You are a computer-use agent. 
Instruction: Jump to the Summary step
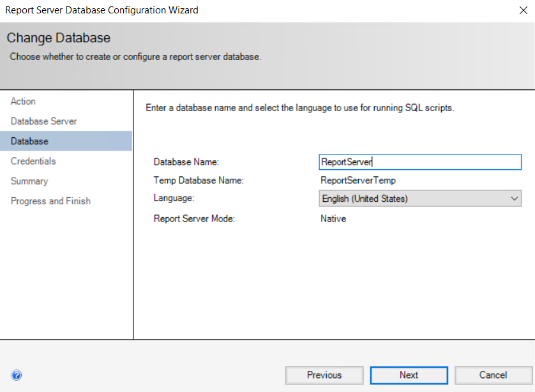click(29, 181)
